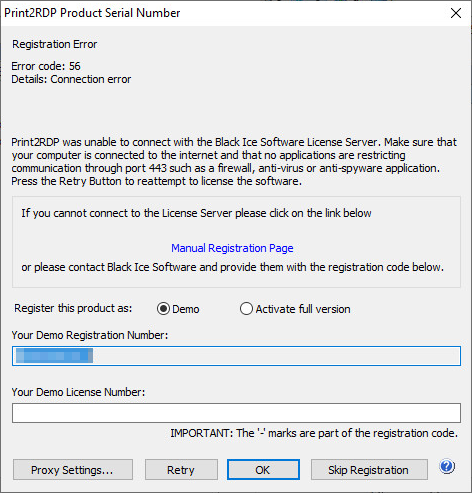Viewport: 472px width, 493px height.
Task: Click the Your Demo Registration Number label
Action: [90, 335]
